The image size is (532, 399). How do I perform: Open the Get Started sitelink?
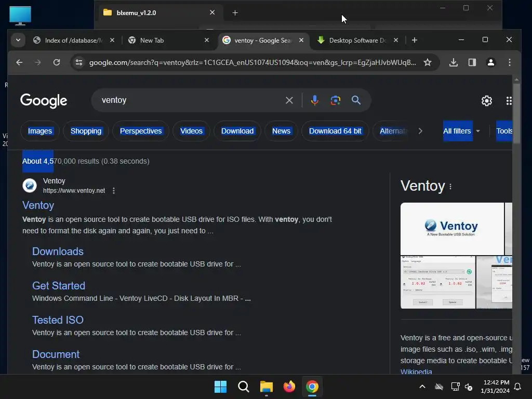[x=59, y=286]
